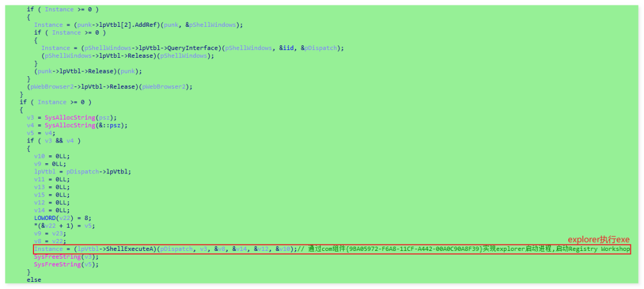Click the 'else' keyword at the bottom
The height and width of the screenshot is (289, 644).
[34, 279]
